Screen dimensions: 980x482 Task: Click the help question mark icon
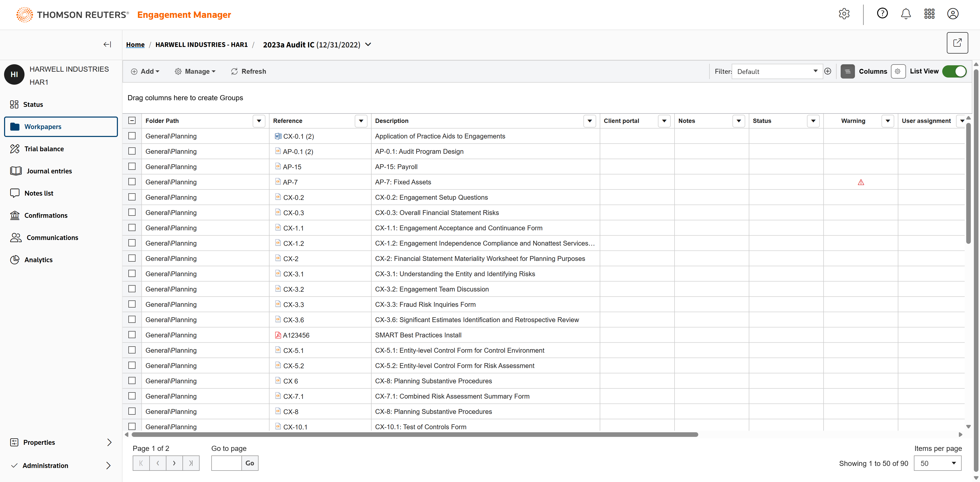(882, 14)
